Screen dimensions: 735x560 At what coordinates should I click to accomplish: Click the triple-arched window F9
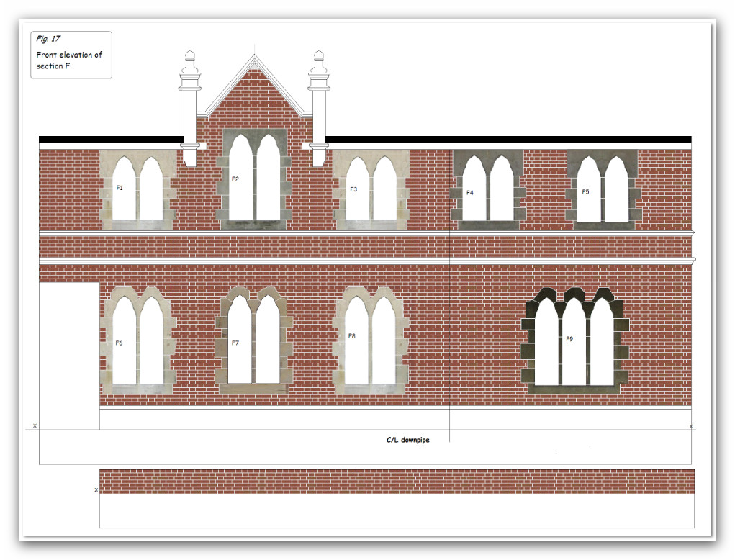(574, 339)
